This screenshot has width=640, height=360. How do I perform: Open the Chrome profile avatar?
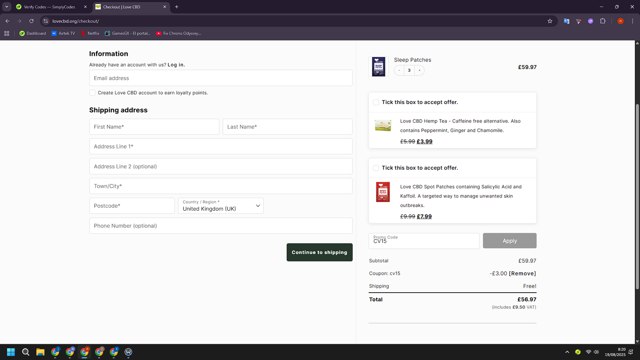pyautogui.click(x=620, y=21)
